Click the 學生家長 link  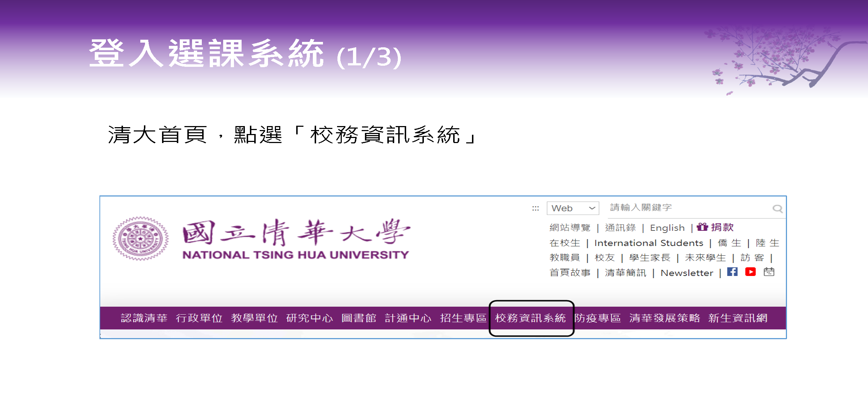point(650,258)
